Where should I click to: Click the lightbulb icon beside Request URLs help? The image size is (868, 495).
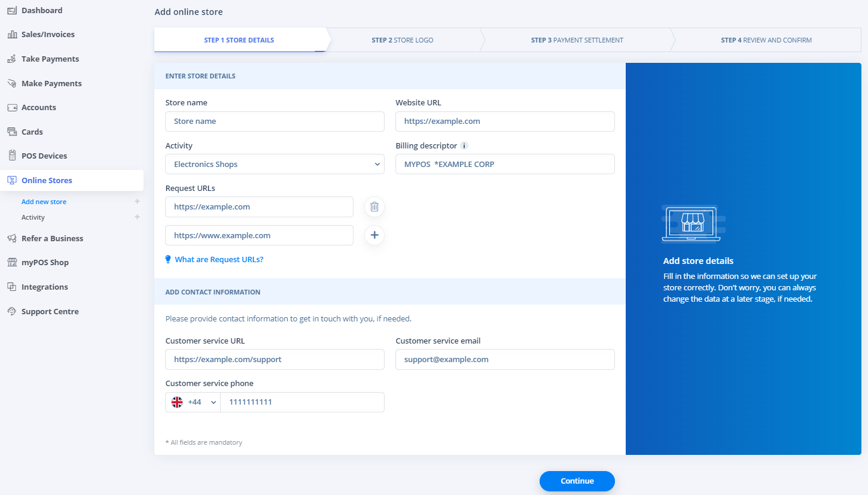tap(168, 260)
